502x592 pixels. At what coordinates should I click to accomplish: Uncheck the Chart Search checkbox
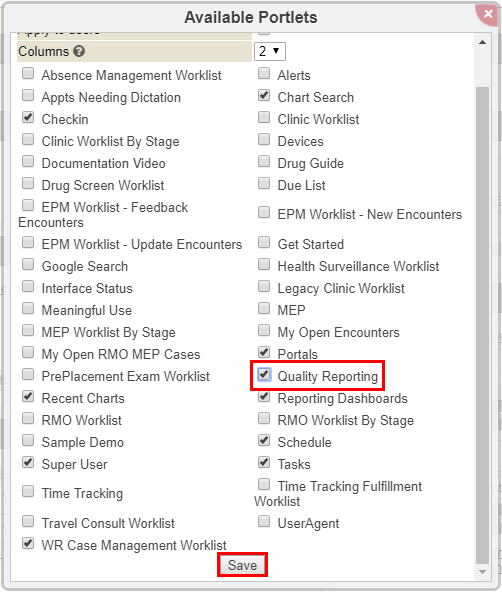[264, 95]
